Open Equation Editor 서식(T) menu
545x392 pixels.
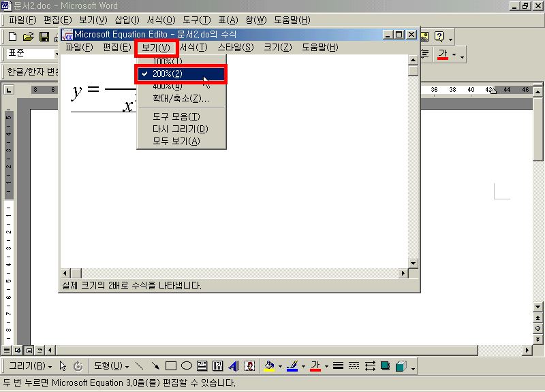point(193,47)
